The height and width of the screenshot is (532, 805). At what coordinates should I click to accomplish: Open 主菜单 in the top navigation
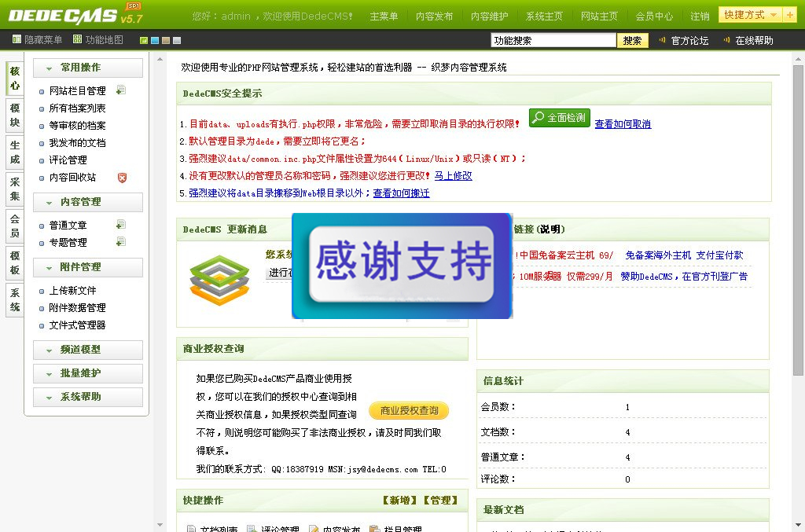coord(384,17)
